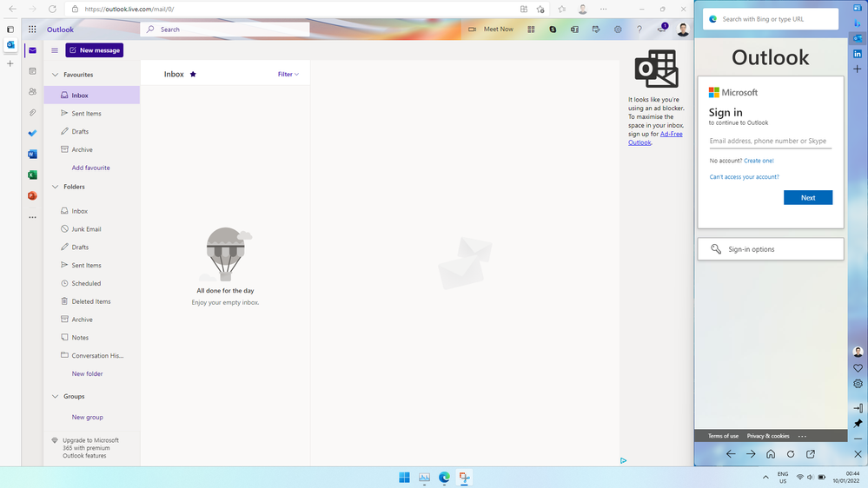Click email address field in sidebar sign-in

click(x=770, y=141)
